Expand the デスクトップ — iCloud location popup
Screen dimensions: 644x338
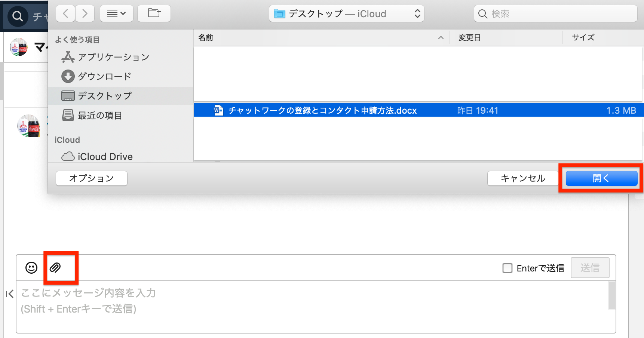[x=347, y=14]
